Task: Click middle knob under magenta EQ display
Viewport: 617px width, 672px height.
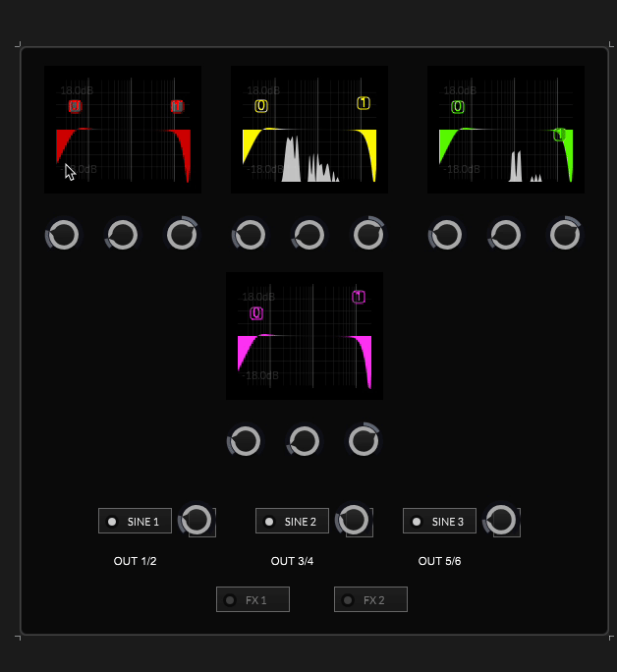Action: [305, 441]
